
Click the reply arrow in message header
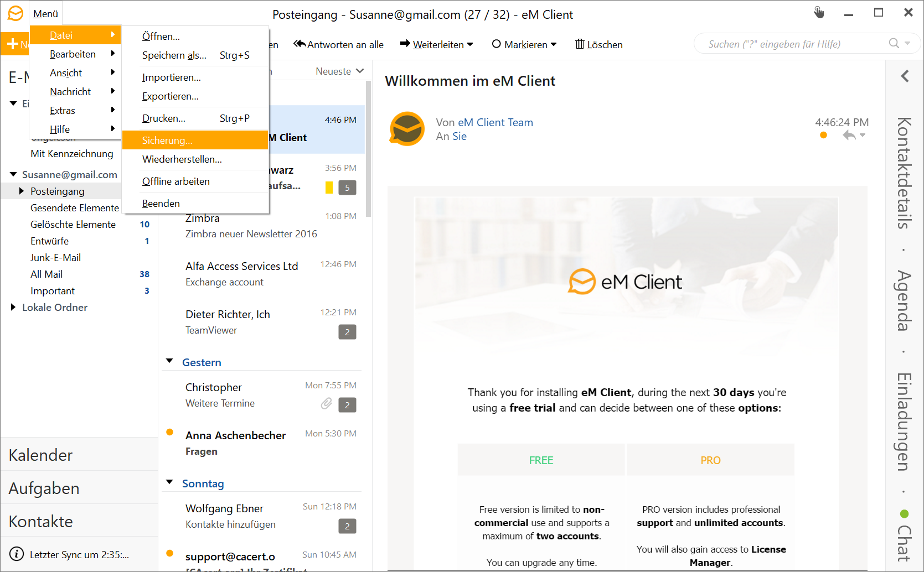click(x=849, y=135)
